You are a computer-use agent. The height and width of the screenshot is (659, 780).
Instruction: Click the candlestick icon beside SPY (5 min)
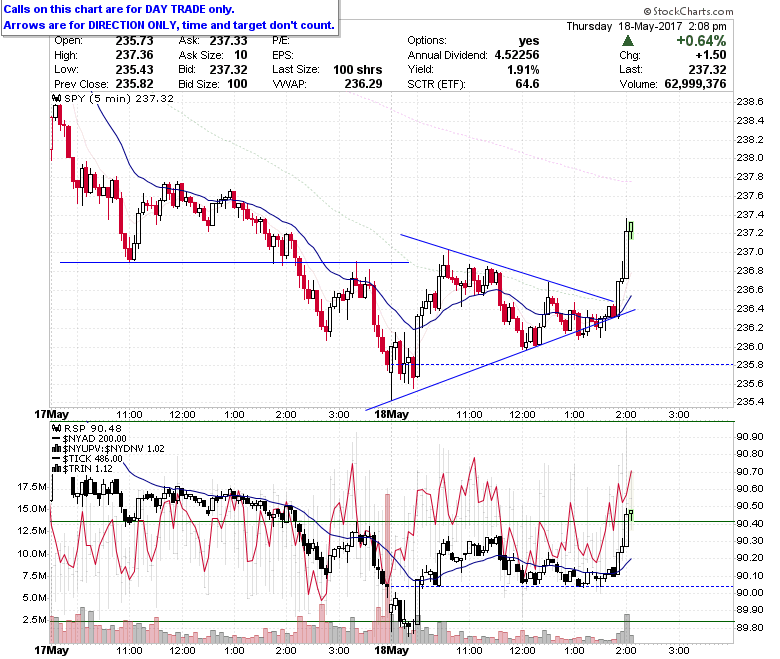coord(57,98)
